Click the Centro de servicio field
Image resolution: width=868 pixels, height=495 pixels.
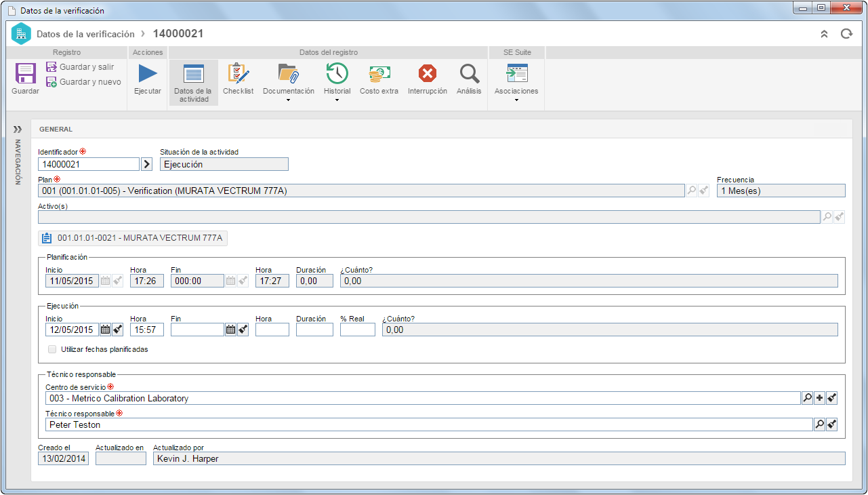tap(423, 398)
